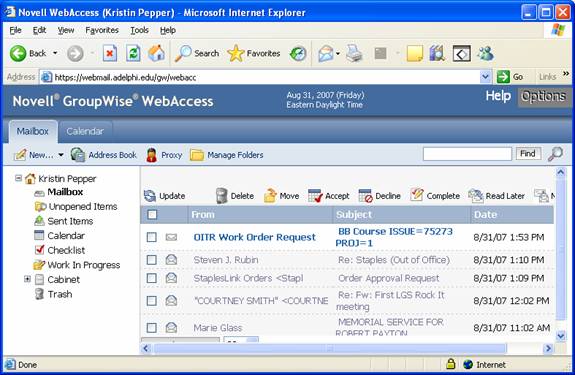Open the GroupWise Address Book
This screenshot has width=575, height=375.
tap(103, 155)
